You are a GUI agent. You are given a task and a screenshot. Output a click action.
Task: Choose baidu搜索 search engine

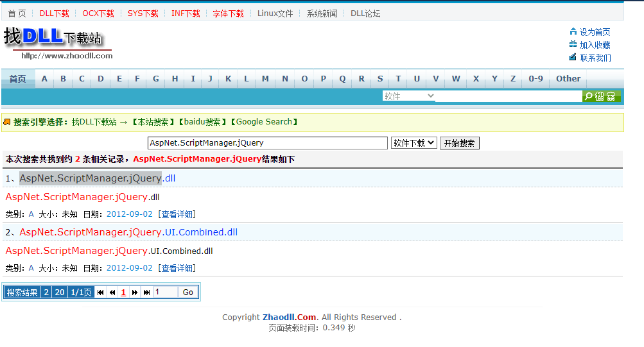(202, 122)
